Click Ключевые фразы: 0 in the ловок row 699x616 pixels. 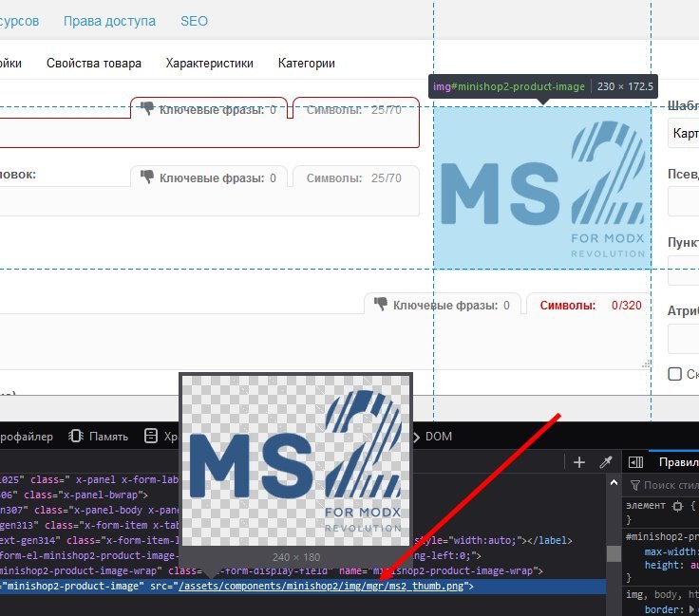coord(217,178)
